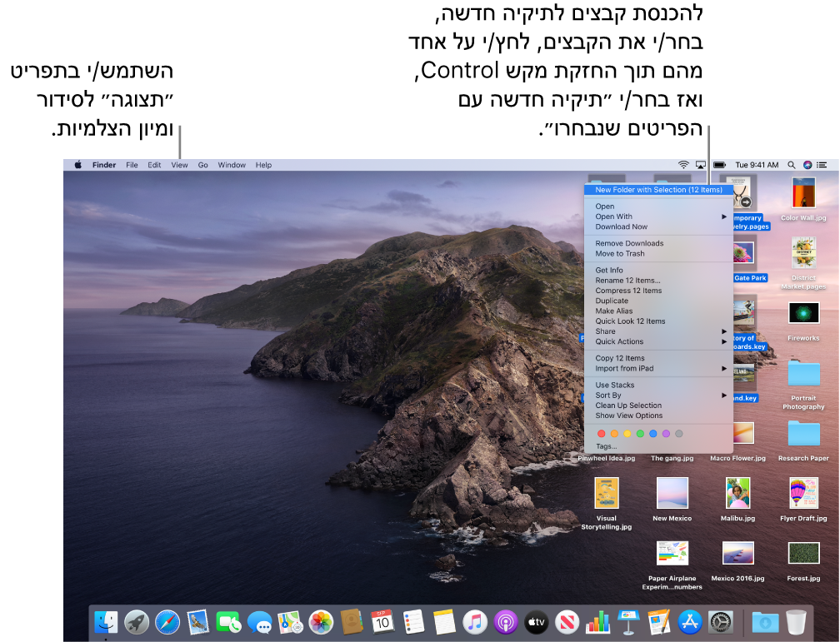Screen dimensions: 840x642
Task: Select Use Stacks in context menu
Action: pos(658,385)
